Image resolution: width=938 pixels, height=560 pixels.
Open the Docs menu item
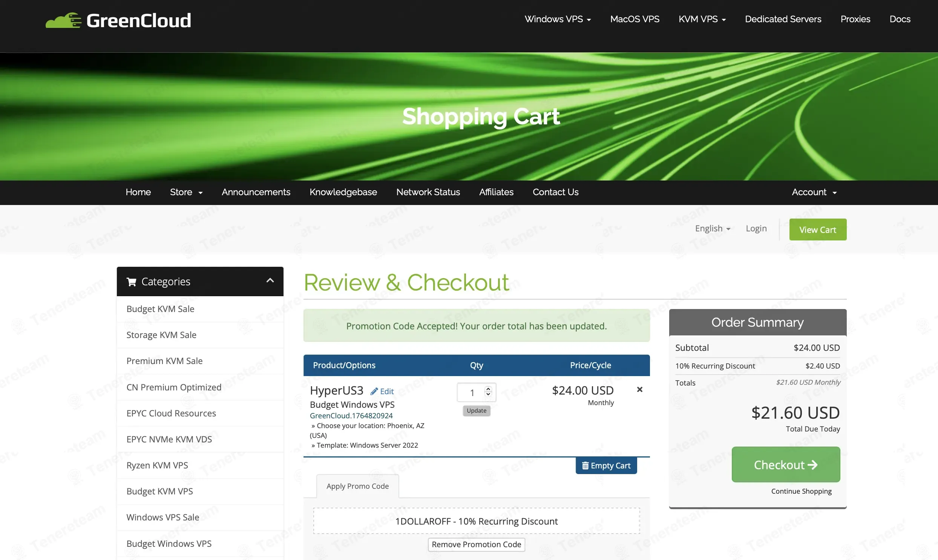(x=900, y=19)
